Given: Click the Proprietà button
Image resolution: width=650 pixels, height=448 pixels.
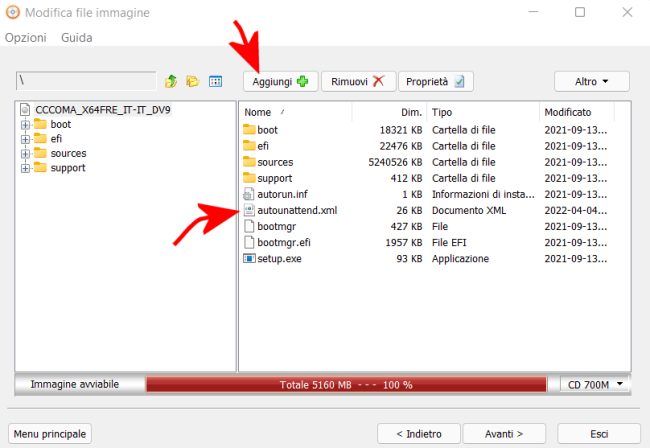Looking at the screenshot, I should click(x=436, y=82).
